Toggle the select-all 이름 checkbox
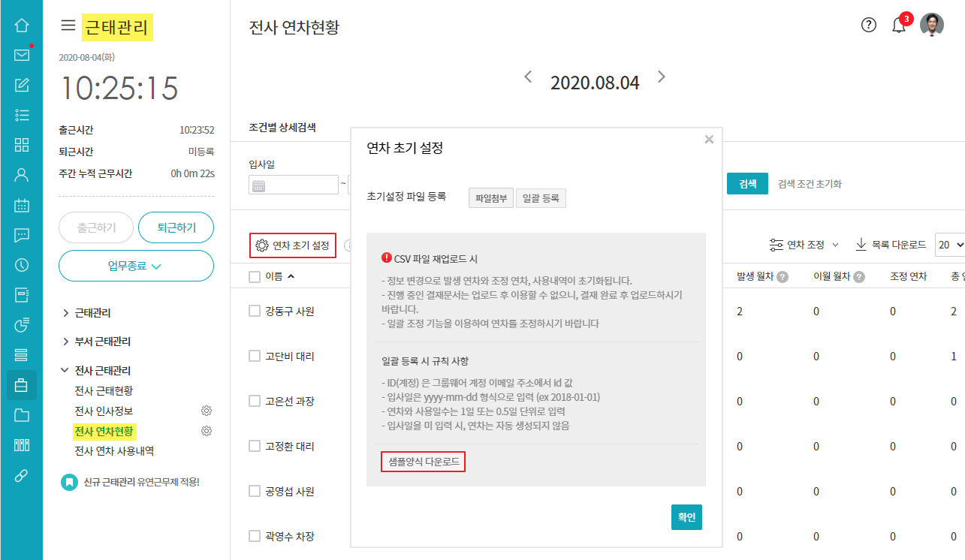The image size is (965, 560). (255, 276)
